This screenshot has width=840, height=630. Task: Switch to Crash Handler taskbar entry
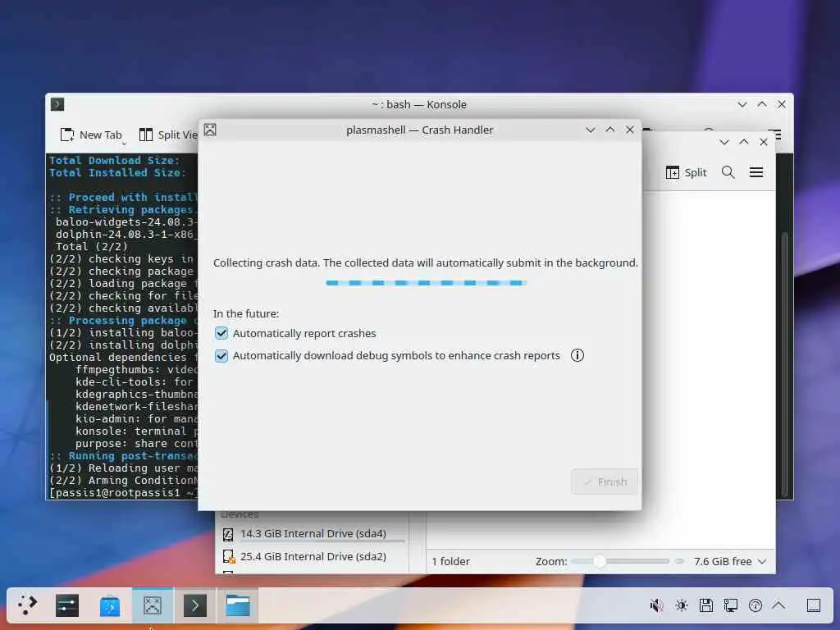pyautogui.click(x=152, y=605)
